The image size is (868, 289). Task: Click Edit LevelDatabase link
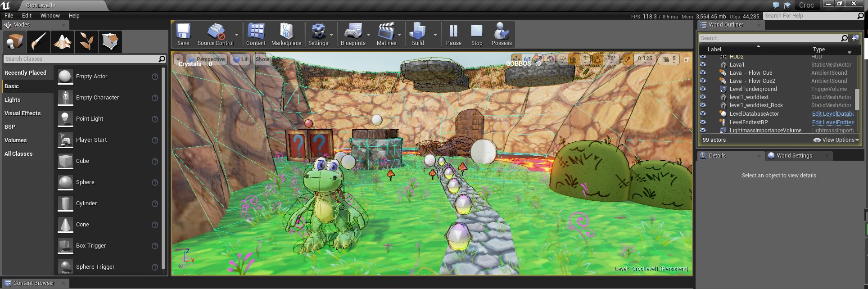tap(833, 114)
